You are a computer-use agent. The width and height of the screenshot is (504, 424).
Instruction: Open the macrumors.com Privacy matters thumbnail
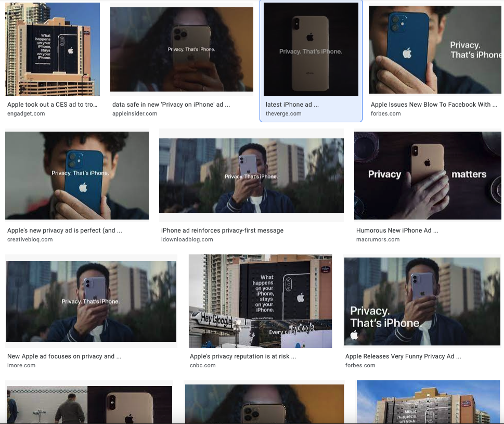click(428, 175)
